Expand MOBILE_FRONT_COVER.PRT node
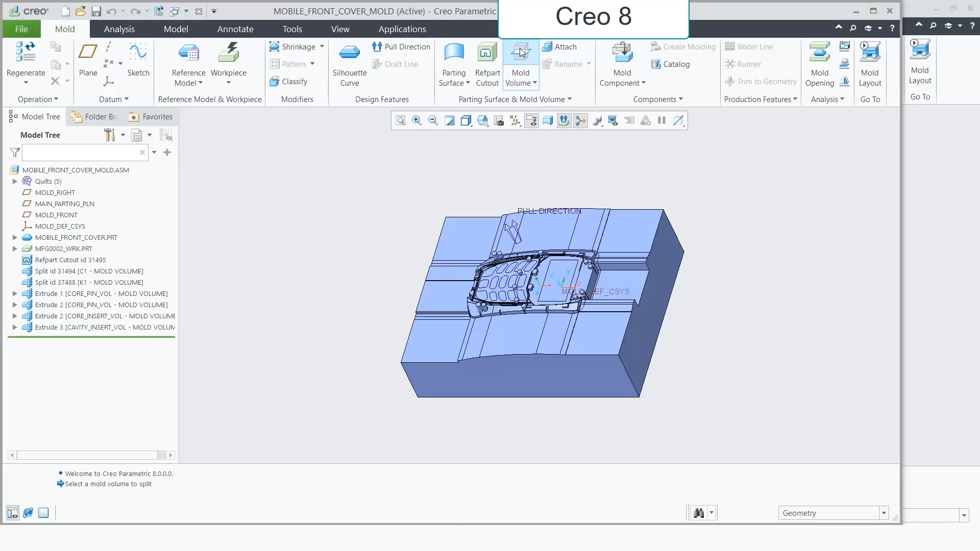 (x=15, y=237)
